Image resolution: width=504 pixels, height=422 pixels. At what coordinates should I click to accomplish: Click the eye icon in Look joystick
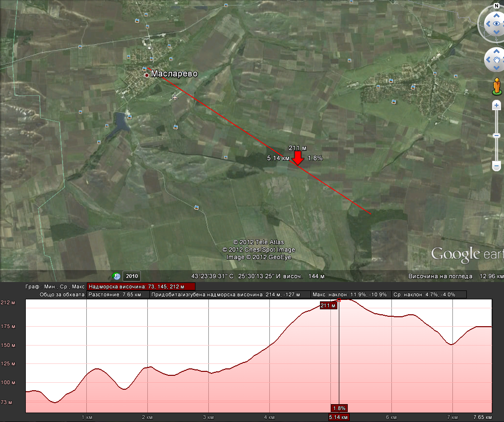[496, 23]
